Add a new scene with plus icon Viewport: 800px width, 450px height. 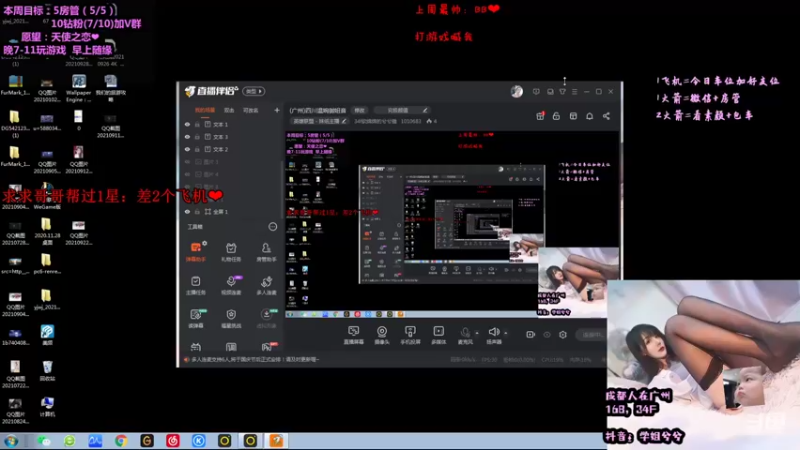(277, 110)
